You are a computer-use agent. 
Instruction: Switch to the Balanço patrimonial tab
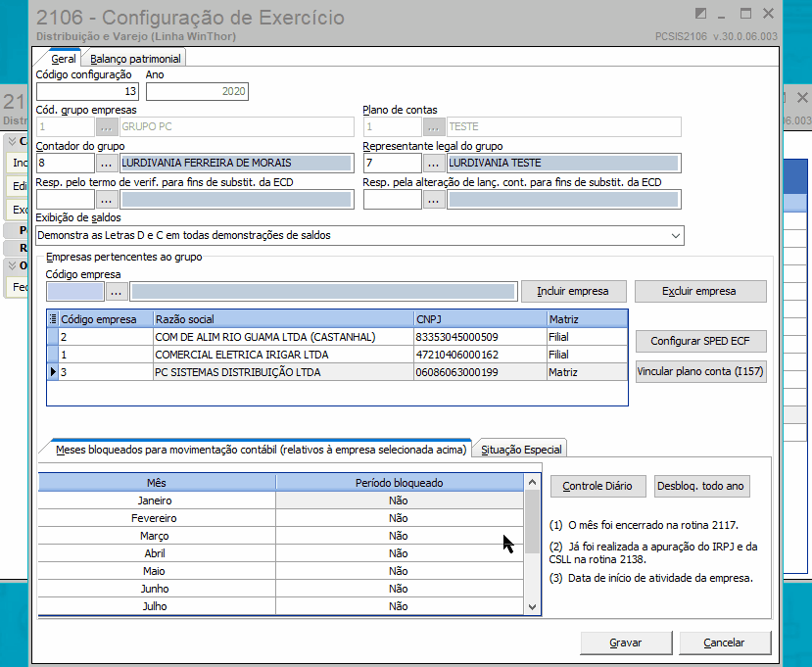(x=134, y=59)
